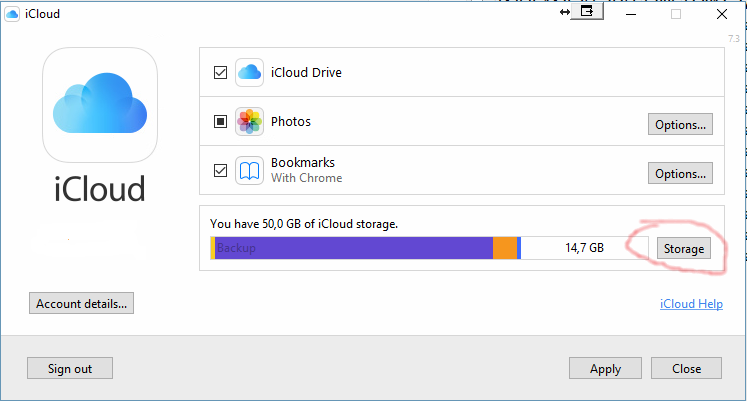The height and width of the screenshot is (401, 747).
Task: Click the arrow icon in title bar
Action: click(x=565, y=12)
